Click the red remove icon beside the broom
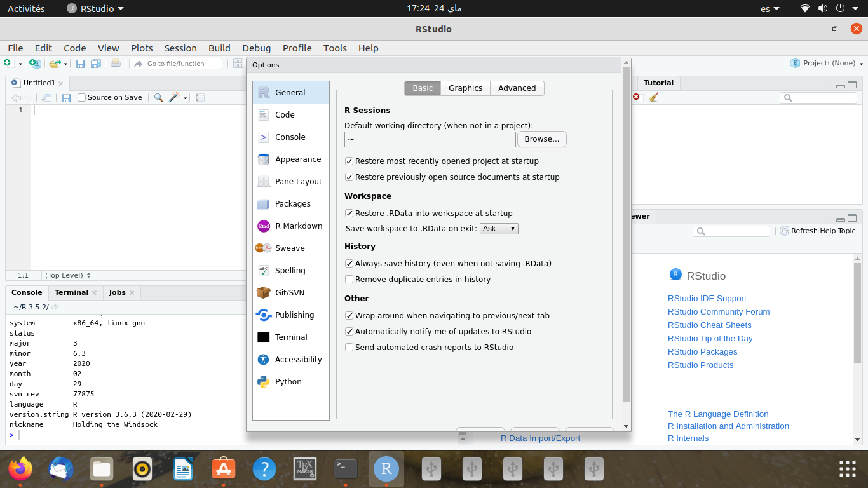868x488 pixels. point(636,97)
